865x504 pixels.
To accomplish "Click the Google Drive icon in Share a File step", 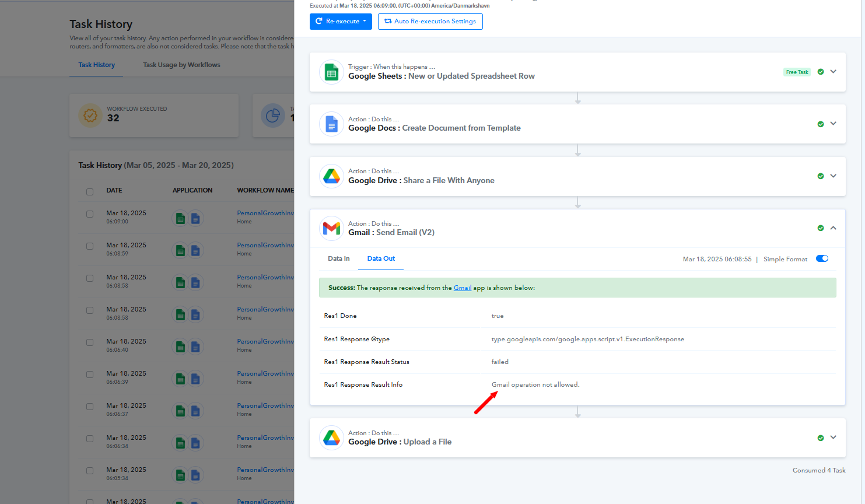I will (x=331, y=176).
